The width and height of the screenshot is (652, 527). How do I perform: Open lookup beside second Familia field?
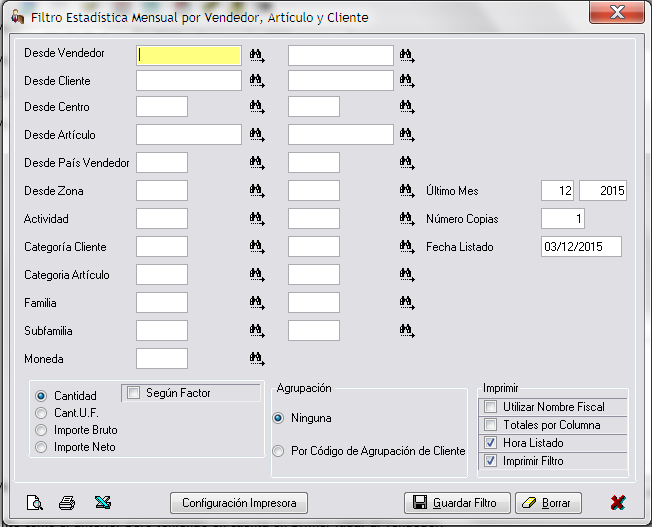click(407, 303)
